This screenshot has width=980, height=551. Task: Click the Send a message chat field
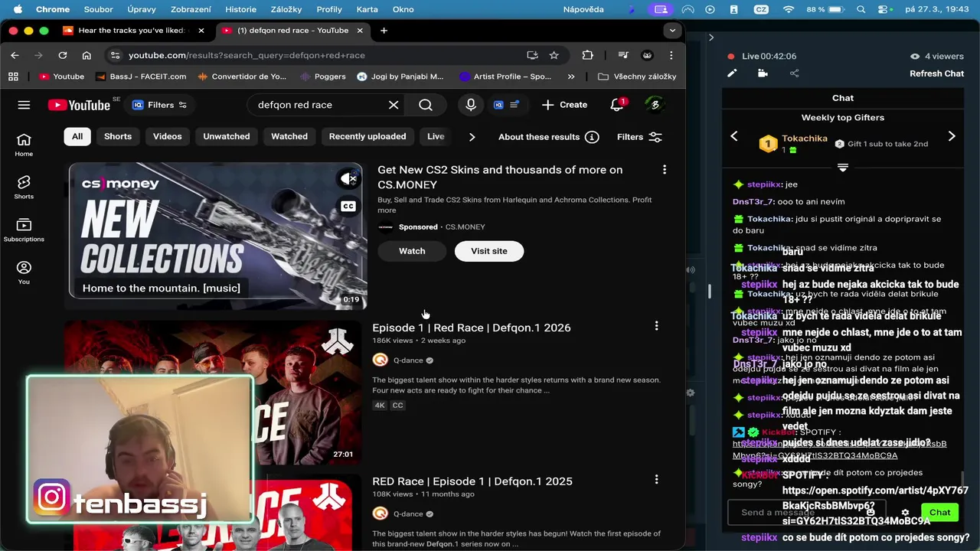(x=808, y=513)
